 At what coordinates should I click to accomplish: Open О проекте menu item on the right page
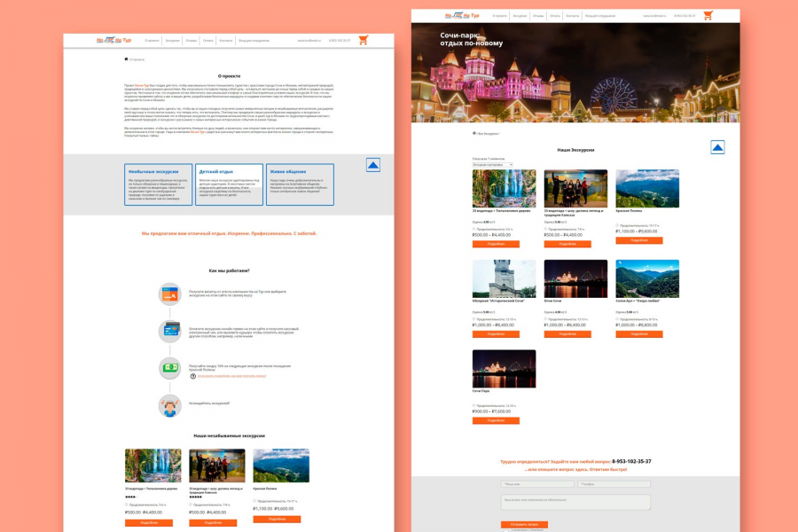pos(500,16)
